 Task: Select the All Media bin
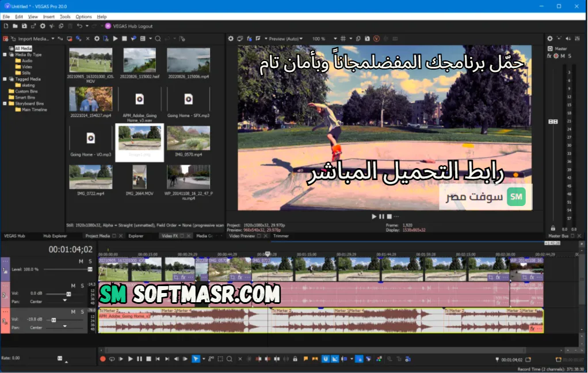[x=23, y=48]
